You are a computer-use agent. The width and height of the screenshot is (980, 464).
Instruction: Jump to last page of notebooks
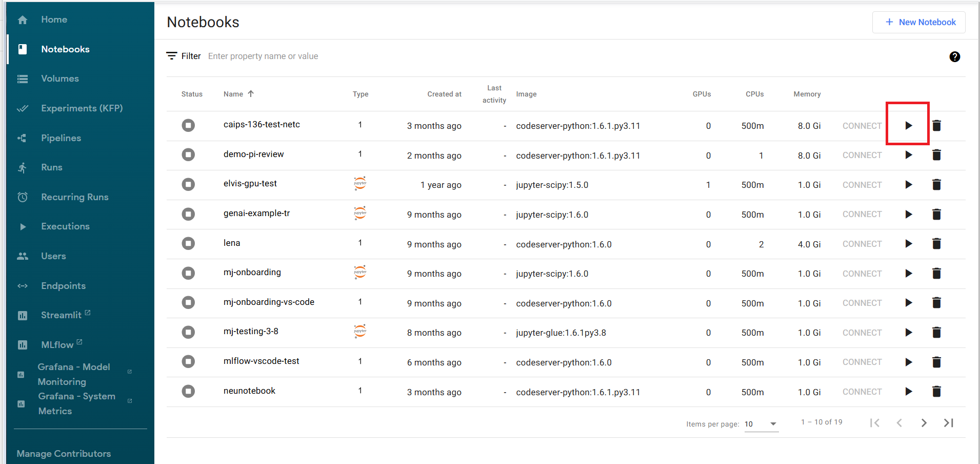click(948, 423)
